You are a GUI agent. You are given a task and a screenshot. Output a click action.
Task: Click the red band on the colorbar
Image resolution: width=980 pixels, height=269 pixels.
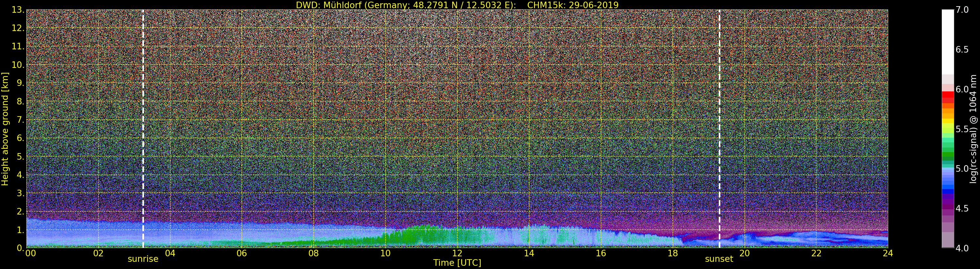948,97
